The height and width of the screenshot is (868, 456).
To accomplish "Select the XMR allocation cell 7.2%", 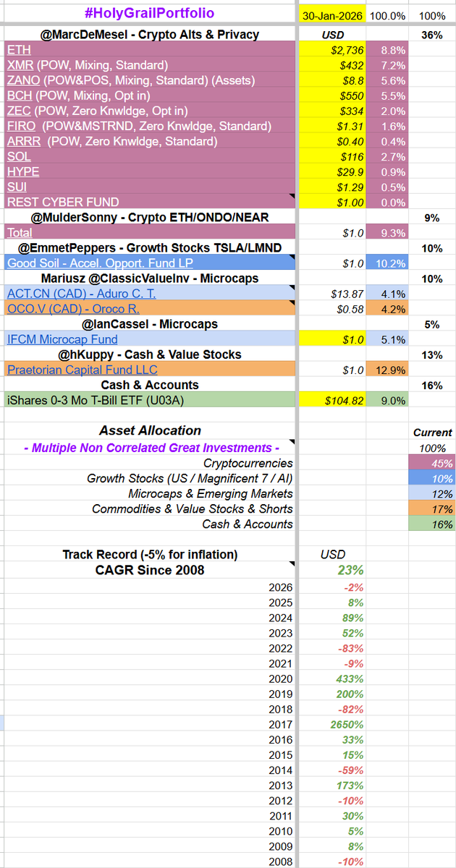I will pyautogui.click(x=388, y=64).
